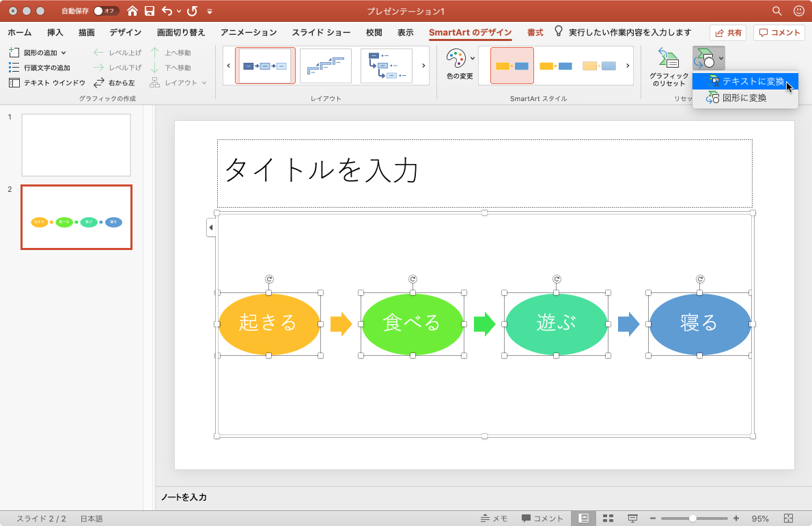Click the green arrow after 食べる
The width and height of the screenshot is (812, 526).
[484, 324]
